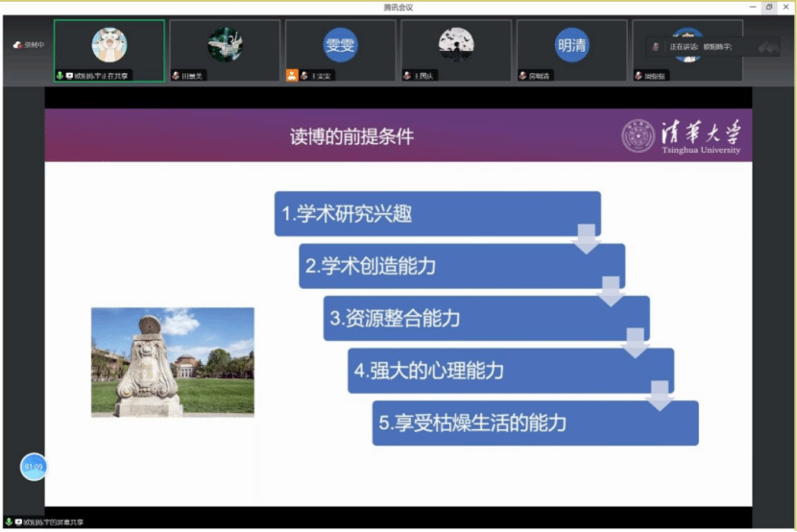This screenshot has height=532, width=797.
Task: Click the screen share icon in the bottom status bar
Action: (x=18, y=521)
